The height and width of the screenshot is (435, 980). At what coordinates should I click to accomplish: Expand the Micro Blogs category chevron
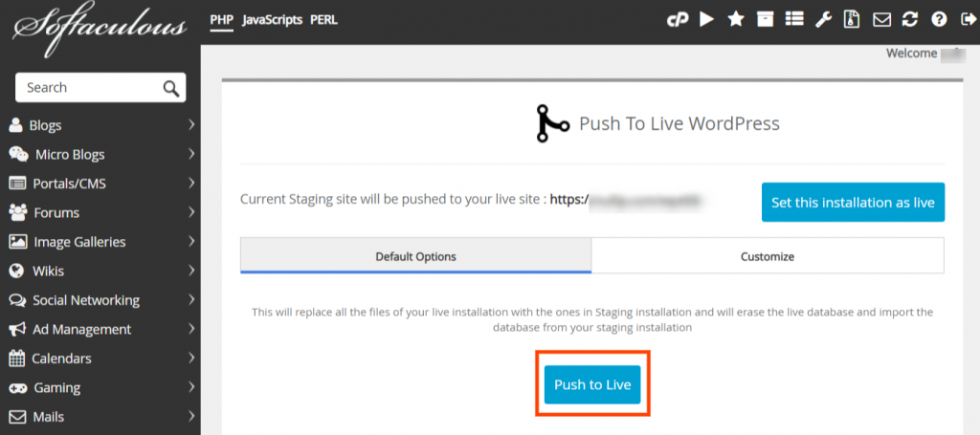tap(191, 154)
